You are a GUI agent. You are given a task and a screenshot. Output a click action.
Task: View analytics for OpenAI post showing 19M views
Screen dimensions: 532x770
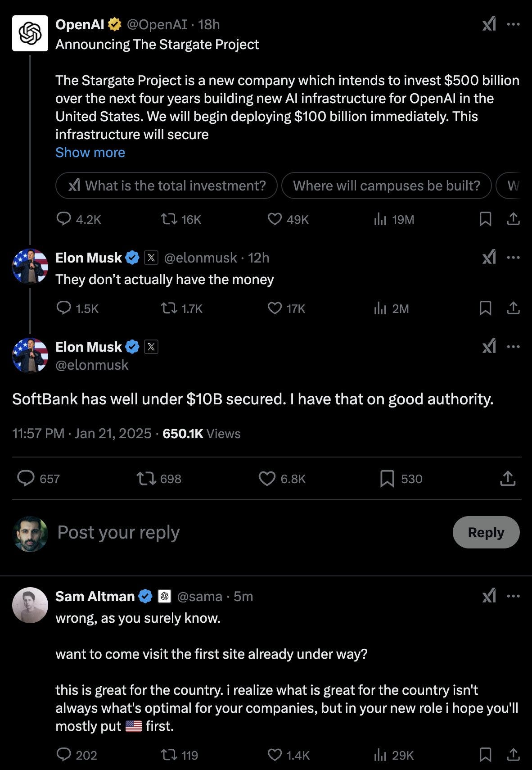pos(394,219)
